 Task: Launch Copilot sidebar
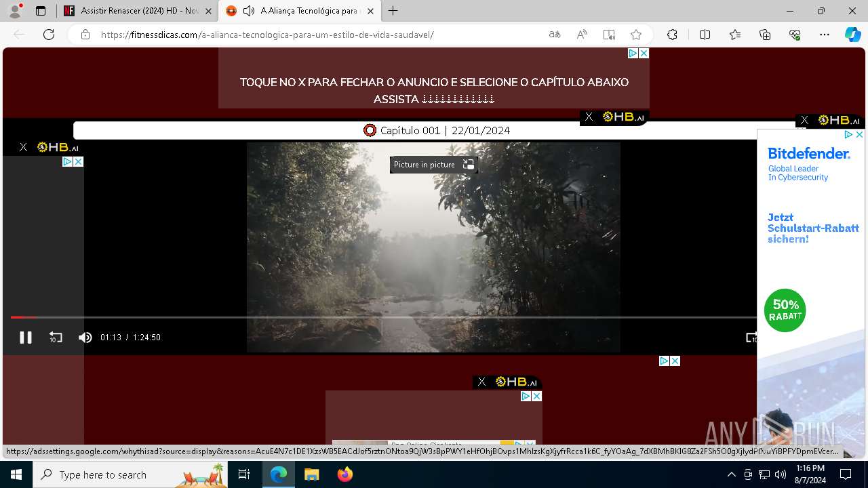pos(852,35)
